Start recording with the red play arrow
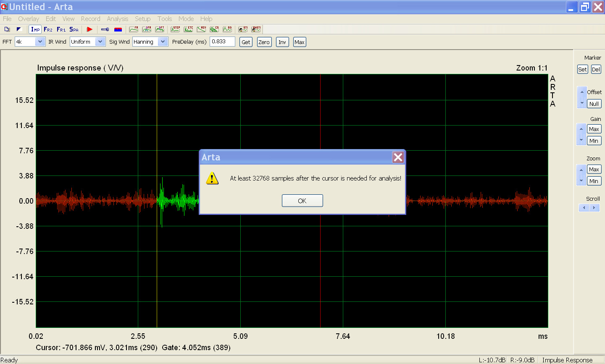The height and width of the screenshot is (364, 605). click(89, 29)
